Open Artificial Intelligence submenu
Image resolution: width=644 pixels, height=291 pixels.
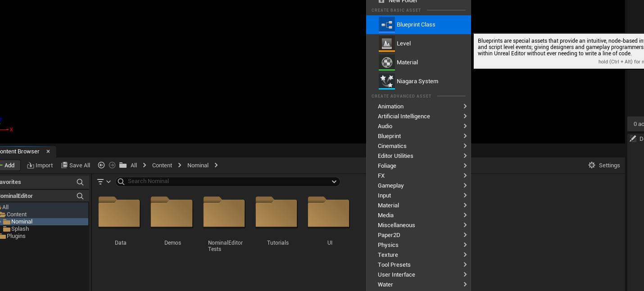418,116
